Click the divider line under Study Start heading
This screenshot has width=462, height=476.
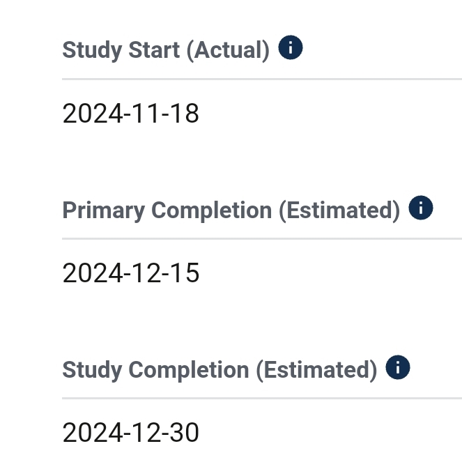coord(262,79)
